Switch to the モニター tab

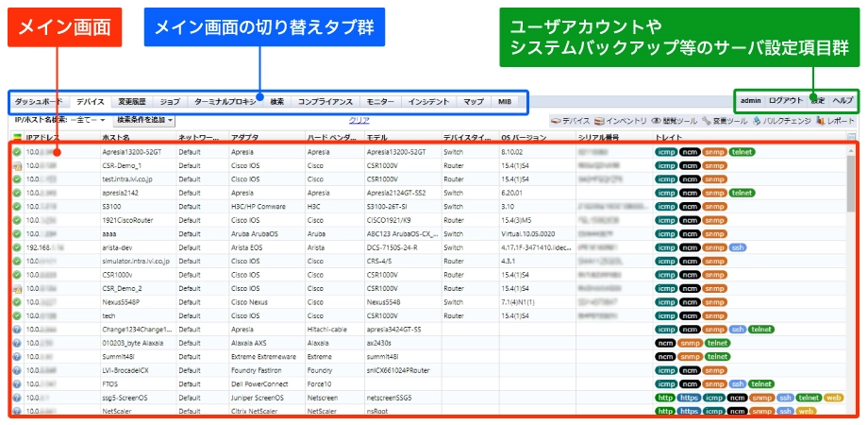(x=380, y=102)
